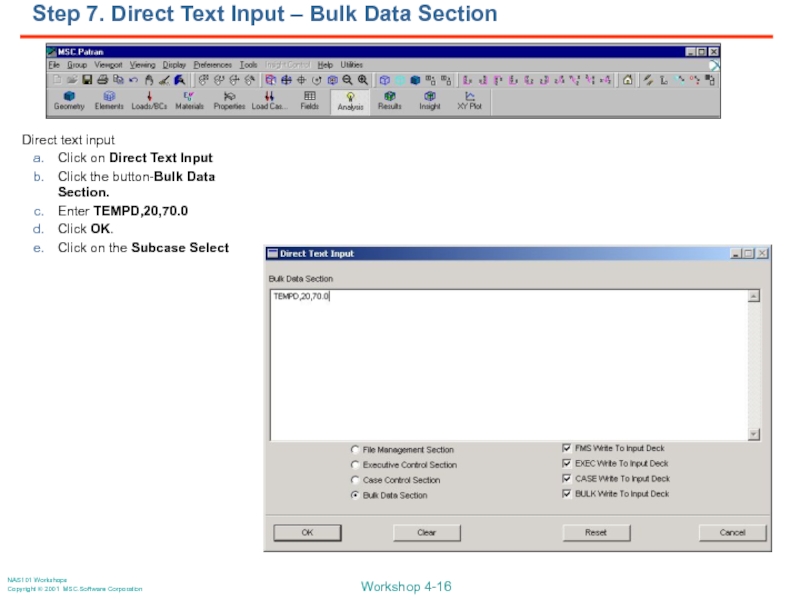This screenshot has height=600, width=800.
Task: Select File Management Section radio button
Action: 355,450
